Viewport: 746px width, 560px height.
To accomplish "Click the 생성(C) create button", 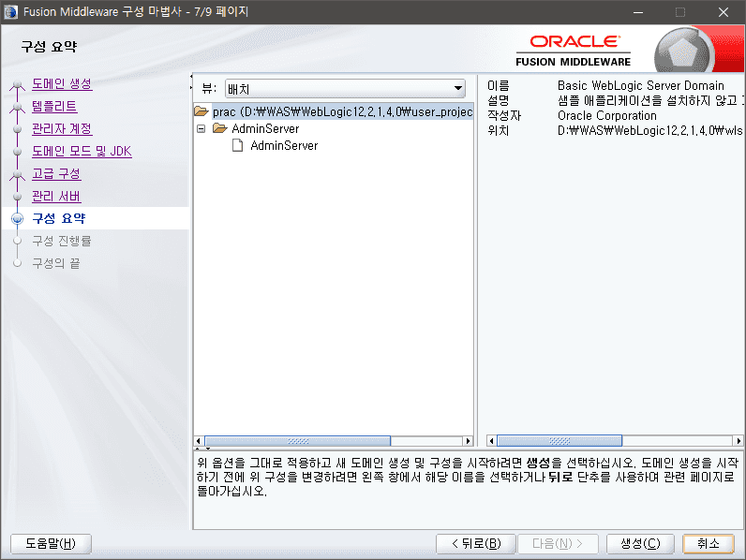I will point(640,544).
